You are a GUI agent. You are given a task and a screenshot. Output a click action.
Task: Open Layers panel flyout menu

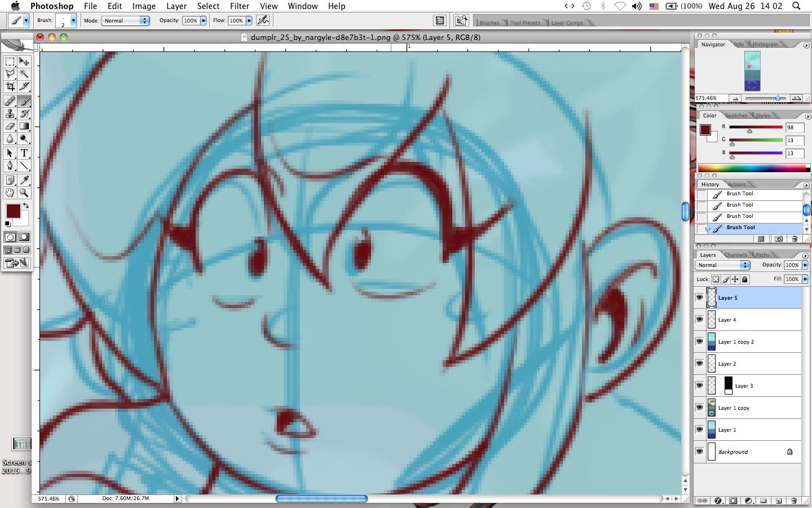click(x=806, y=256)
